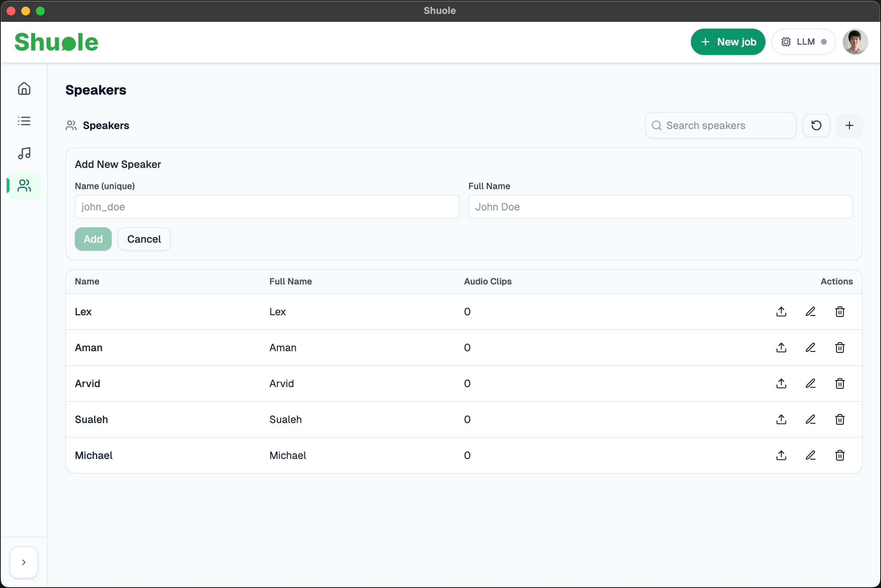Delete the Aman speaker
881x588 pixels.
[840, 348]
